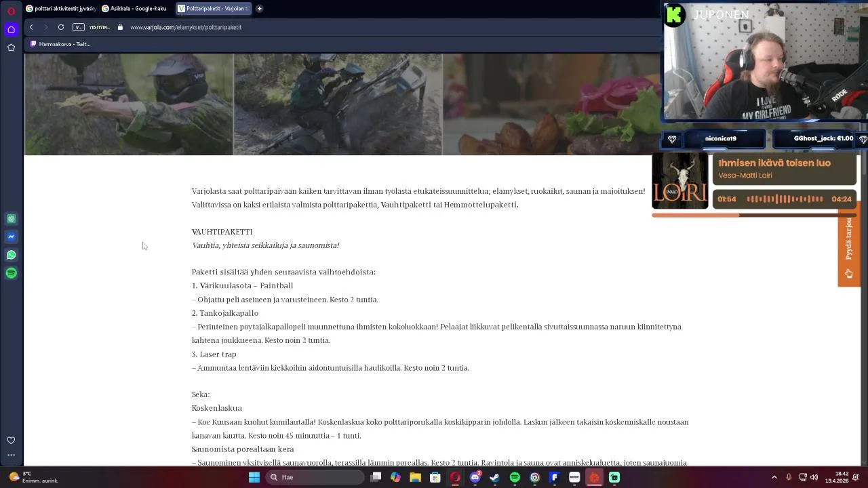The image size is (868, 488).
Task: Open the Windows Start menu
Action: 254,477
